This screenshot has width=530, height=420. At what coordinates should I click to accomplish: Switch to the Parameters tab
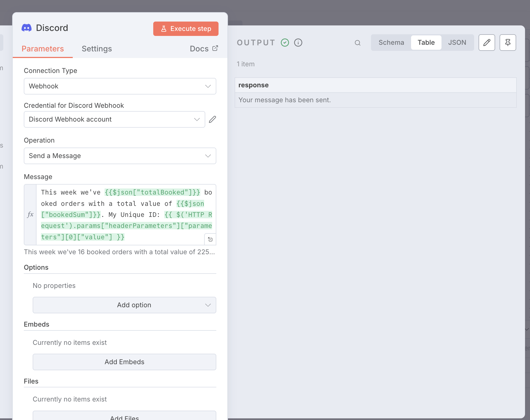[43, 49]
